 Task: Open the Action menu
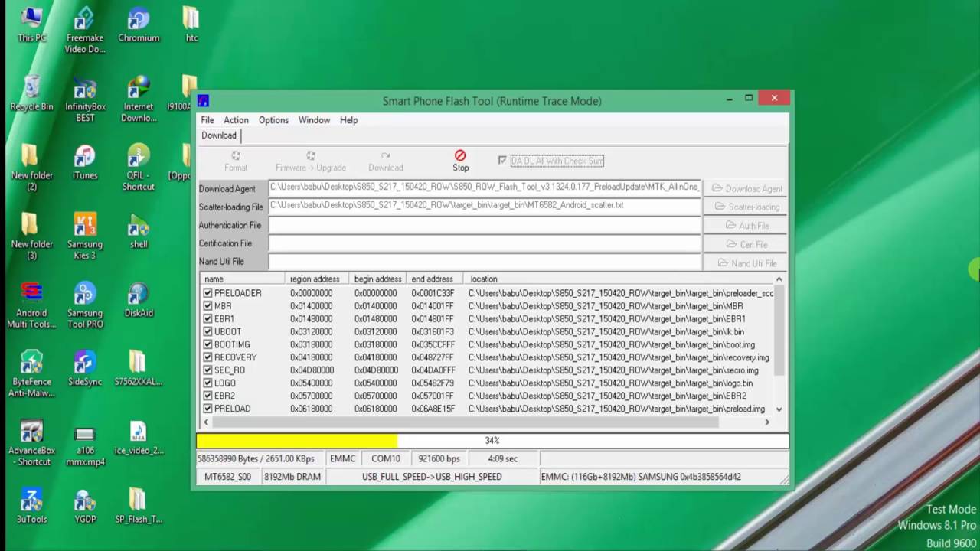pyautogui.click(x=236, y=120)
